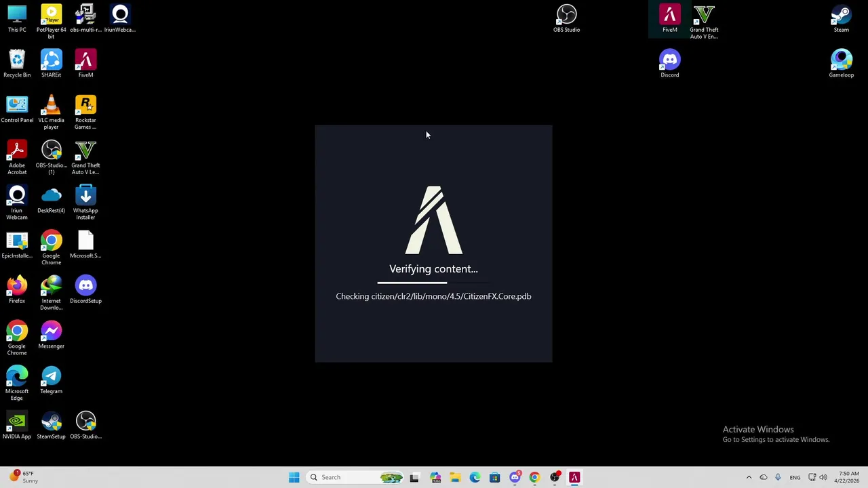The width and height of the screenshot is (868, 488).
Task: Select the SteamSetup installer icon
Action: pos(51,426)
